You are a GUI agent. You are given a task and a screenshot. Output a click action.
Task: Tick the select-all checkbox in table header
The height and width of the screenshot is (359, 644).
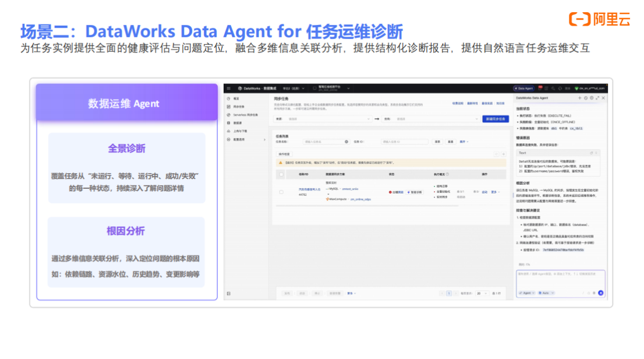[281, 174]
